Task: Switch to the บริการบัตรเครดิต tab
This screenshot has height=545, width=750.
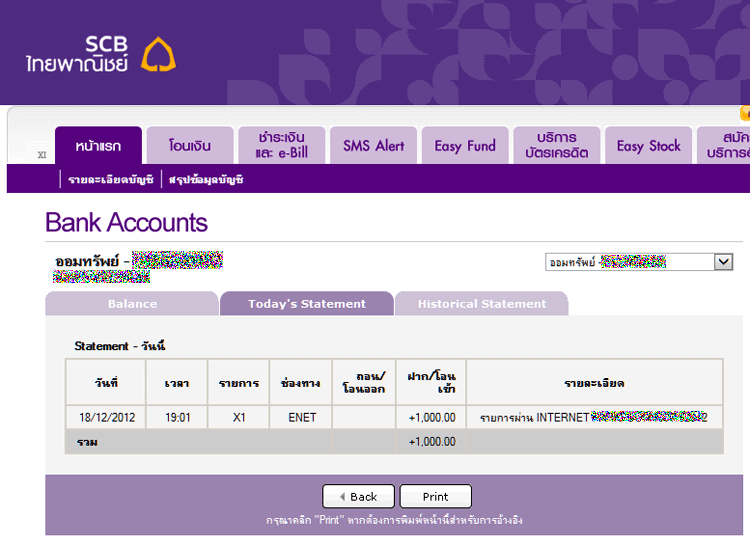Action: (556, 146)
